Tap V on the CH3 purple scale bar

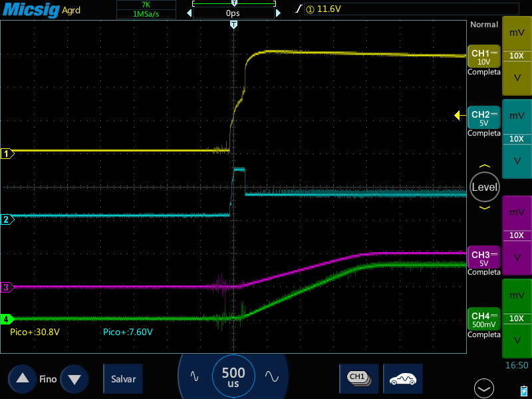(x=517, y=257)
